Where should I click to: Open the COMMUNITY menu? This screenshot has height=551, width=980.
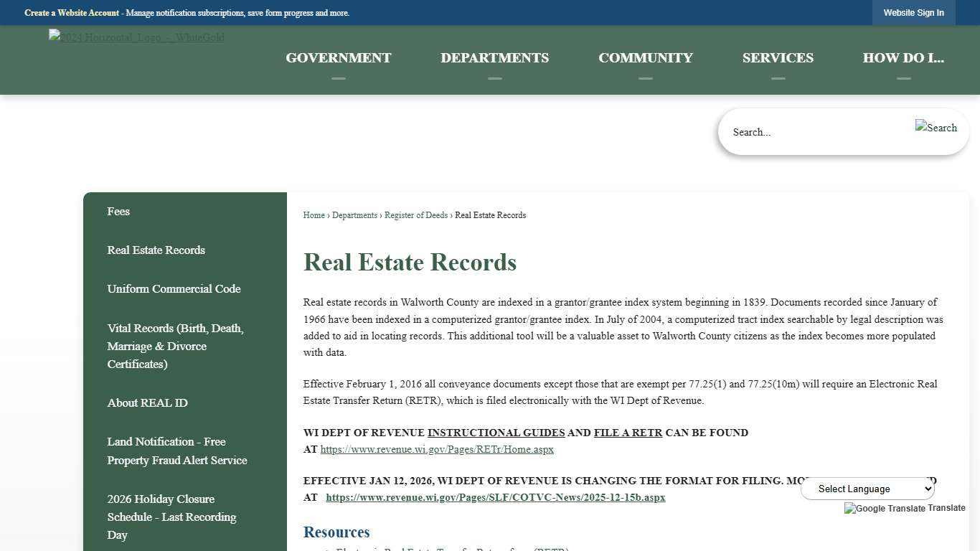(645, 57)
